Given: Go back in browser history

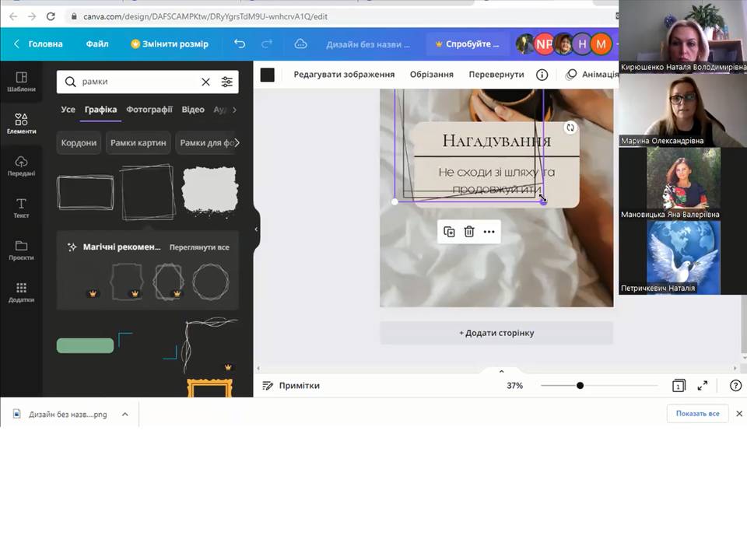Looking at the screenshot, I should [x=13, y=16].
